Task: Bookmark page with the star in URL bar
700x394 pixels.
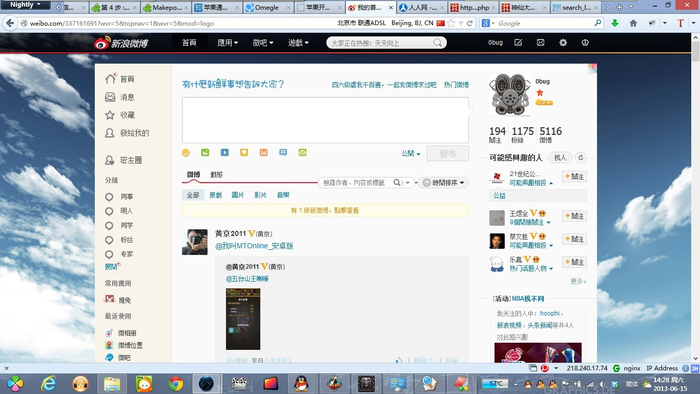Action: 451,23
